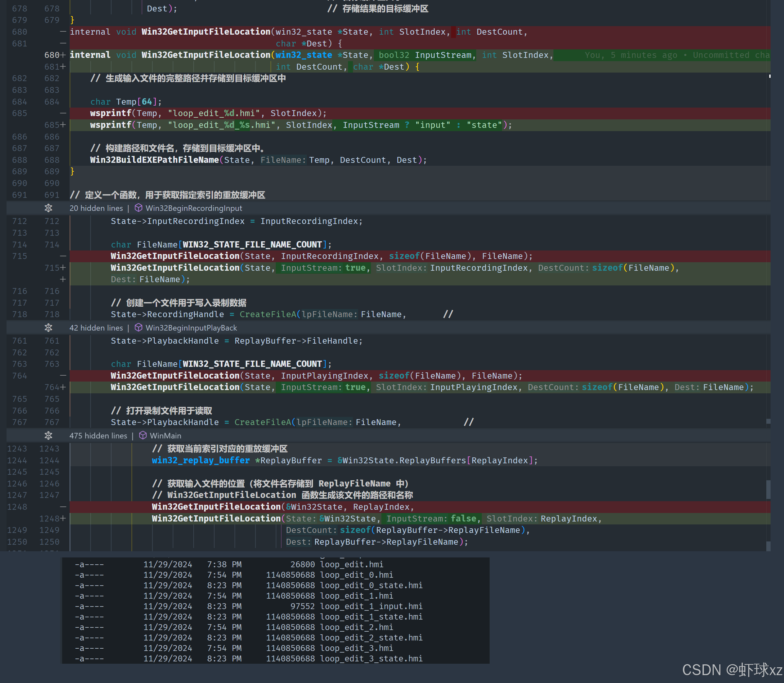Click the WinMain breadcrumb label
The width and height of the screenshot is (784, 683).
(166, 435)
